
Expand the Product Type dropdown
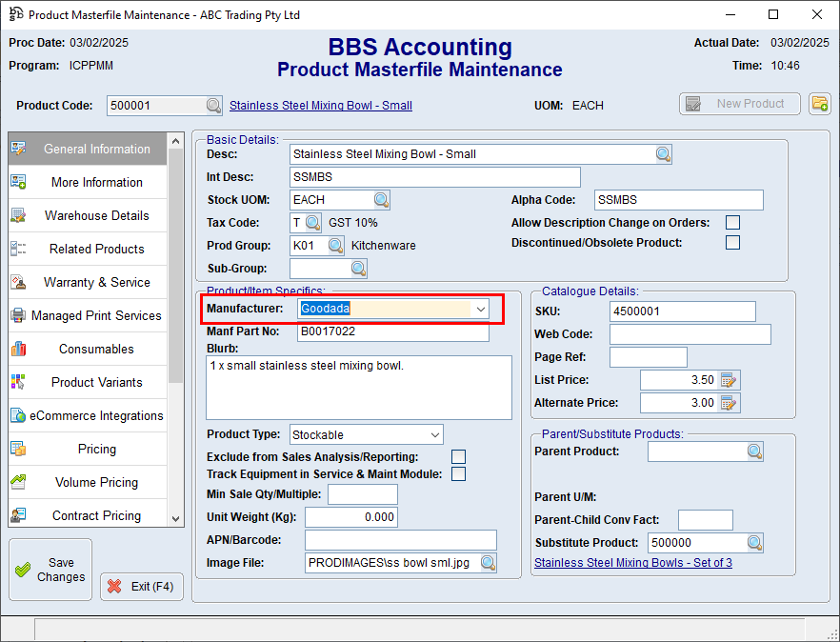[x=437, y=433]
